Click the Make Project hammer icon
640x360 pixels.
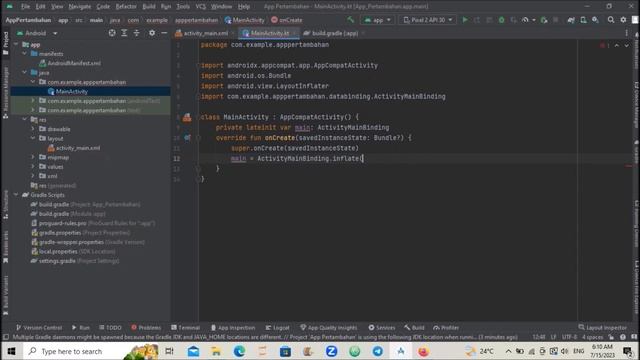pos(350,20)
